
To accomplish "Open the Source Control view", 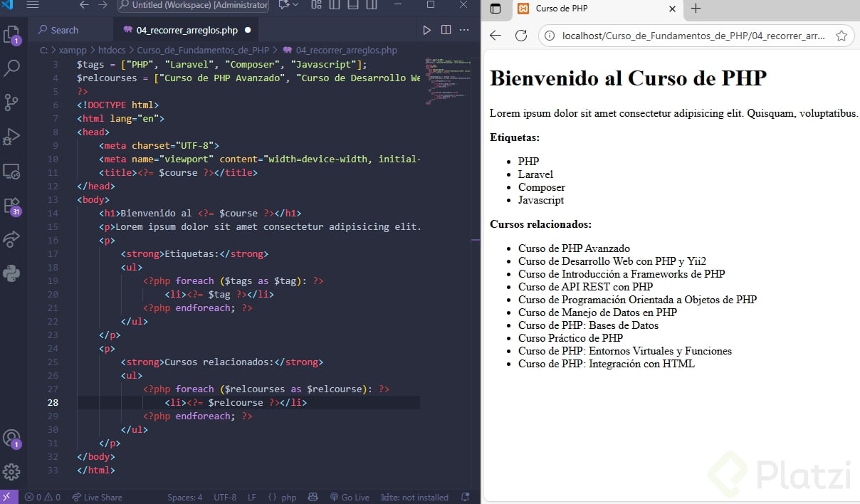I will point(11,103).
